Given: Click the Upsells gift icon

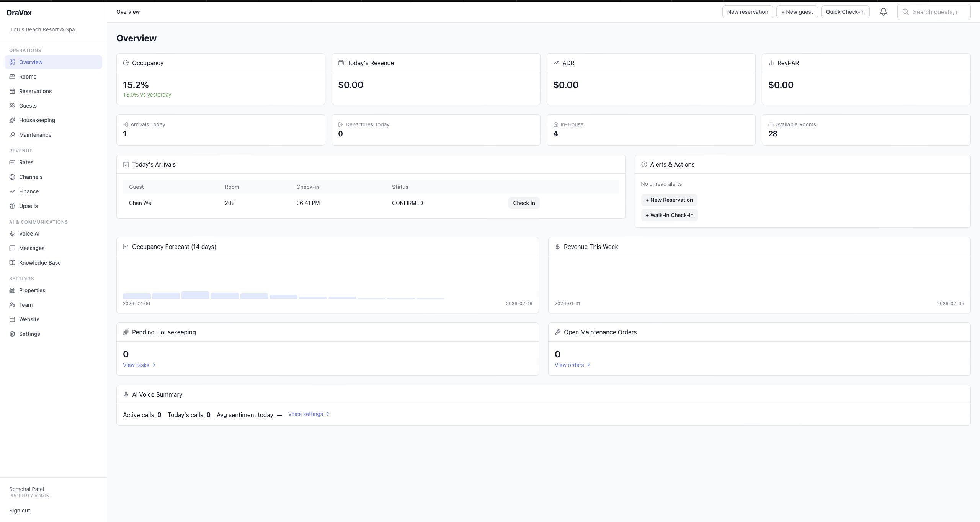Looking at the screenshot, I should click(x=12, y=206).
